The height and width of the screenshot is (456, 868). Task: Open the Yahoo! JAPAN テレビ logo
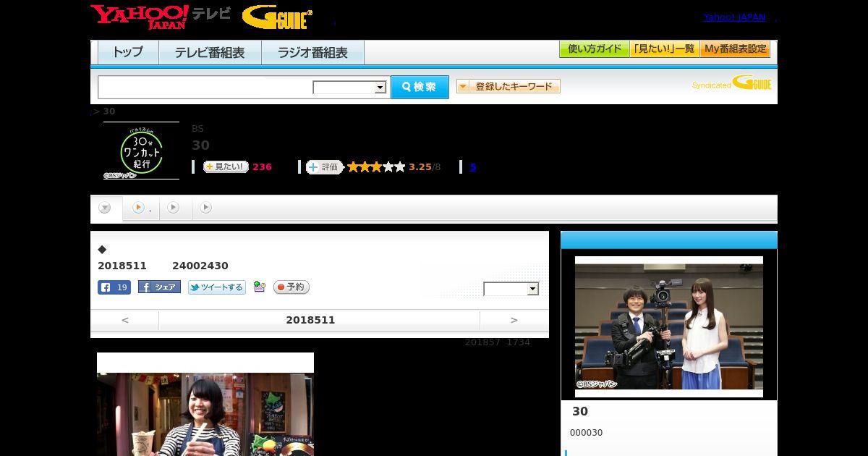[x=161, y=16]
